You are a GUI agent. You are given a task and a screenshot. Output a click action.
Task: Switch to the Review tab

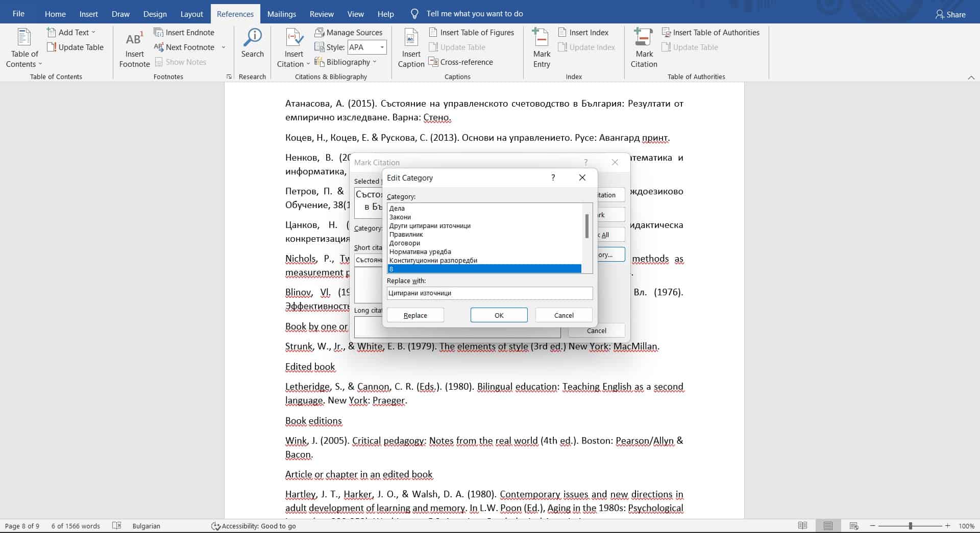tap(322, 14)
